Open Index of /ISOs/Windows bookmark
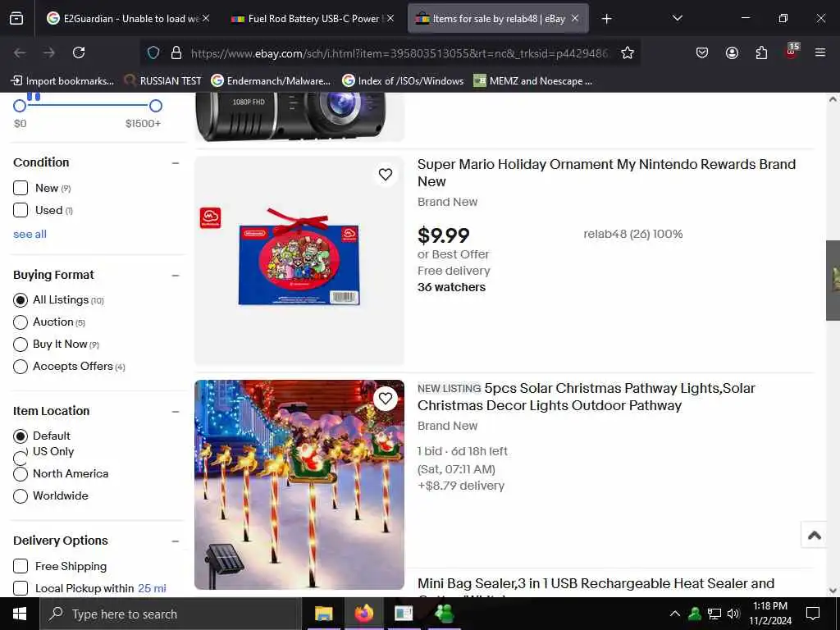The width and height of the screenshot is (840, 630). coord(403,81)
